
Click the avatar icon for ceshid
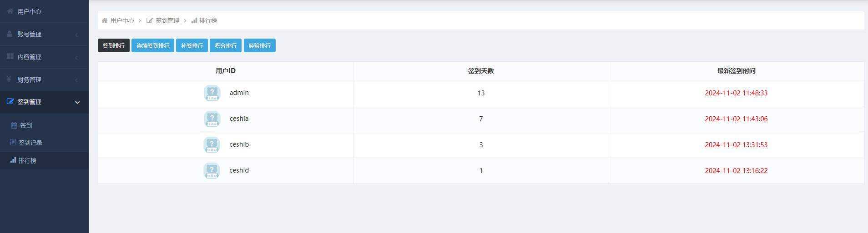click(x=212, y=171)
